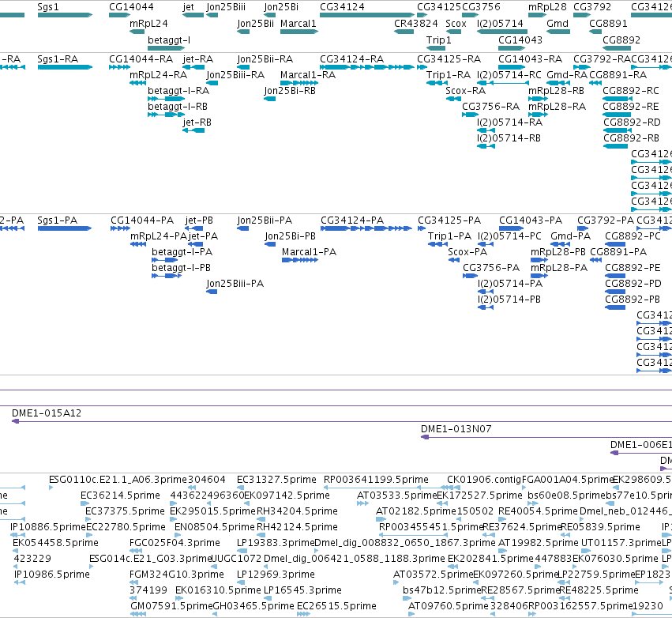
Task: Select the Jon25Biii-PA protein label
Action: [235, 284]
